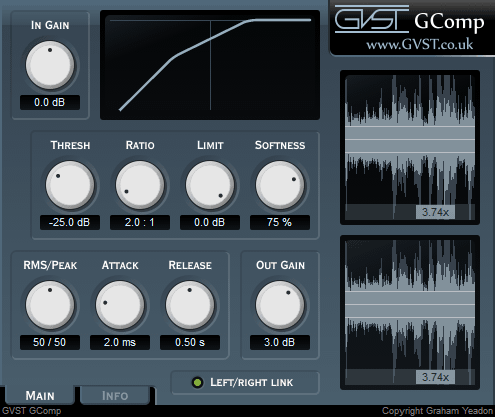Click the Ratio knob

tap(140, 185)
